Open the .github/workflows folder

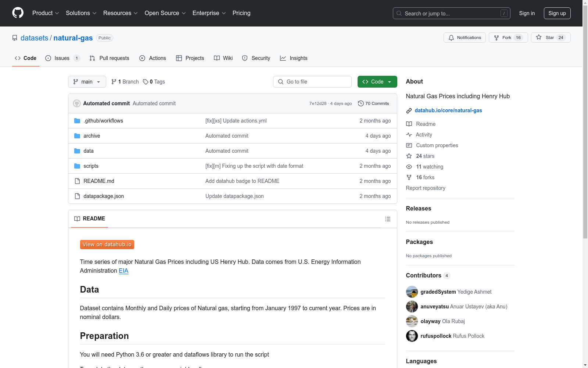tap(103, 121)
